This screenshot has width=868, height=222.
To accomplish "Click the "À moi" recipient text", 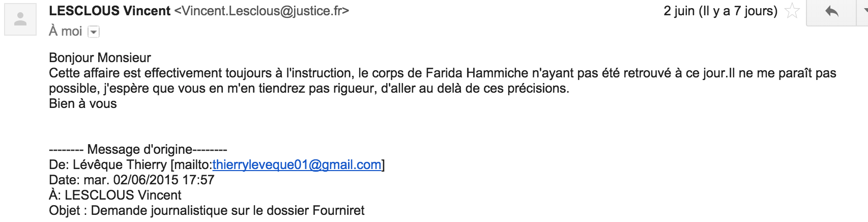I will coord(65,32).
